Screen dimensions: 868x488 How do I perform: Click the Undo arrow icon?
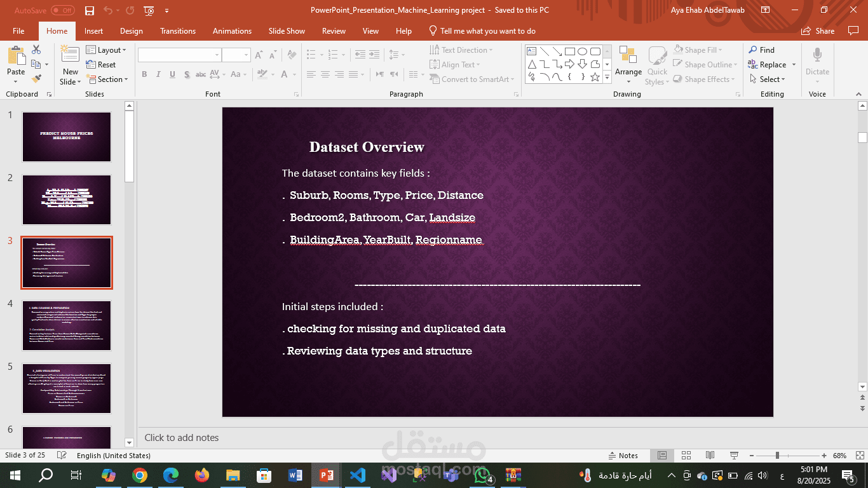click(108, 11)
